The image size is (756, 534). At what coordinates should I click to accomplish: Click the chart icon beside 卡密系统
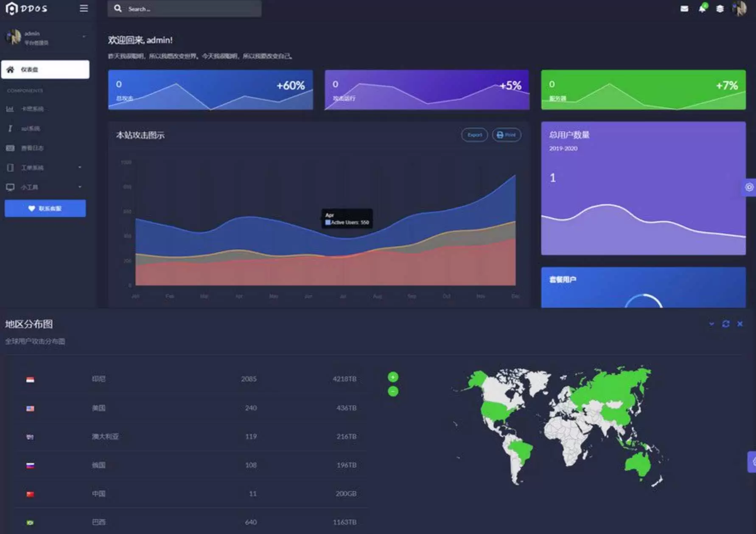coord(10,109)
